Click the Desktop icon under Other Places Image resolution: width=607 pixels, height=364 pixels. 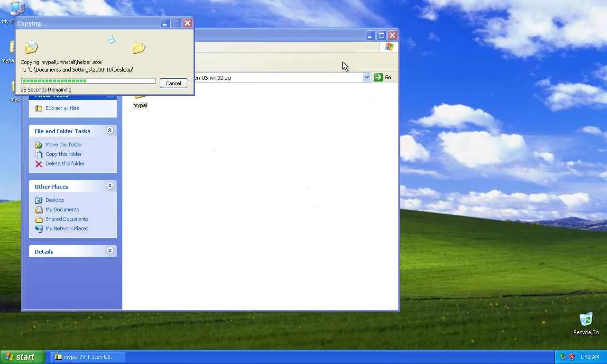(39, 200)
